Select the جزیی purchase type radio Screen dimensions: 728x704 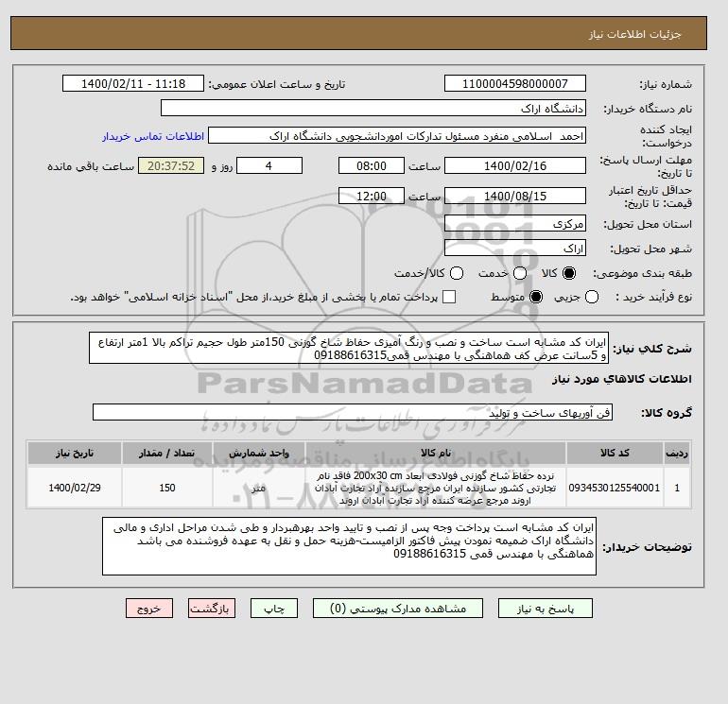pos(592,297)
